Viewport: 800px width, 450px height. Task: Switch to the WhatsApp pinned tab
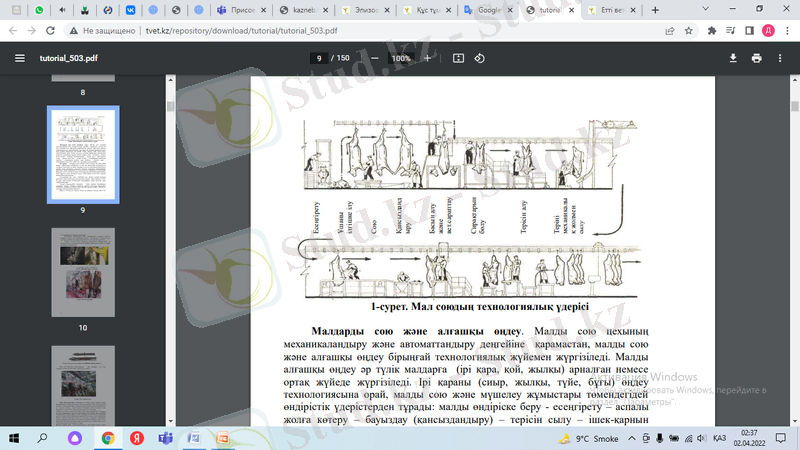click(x=39, y=10)
